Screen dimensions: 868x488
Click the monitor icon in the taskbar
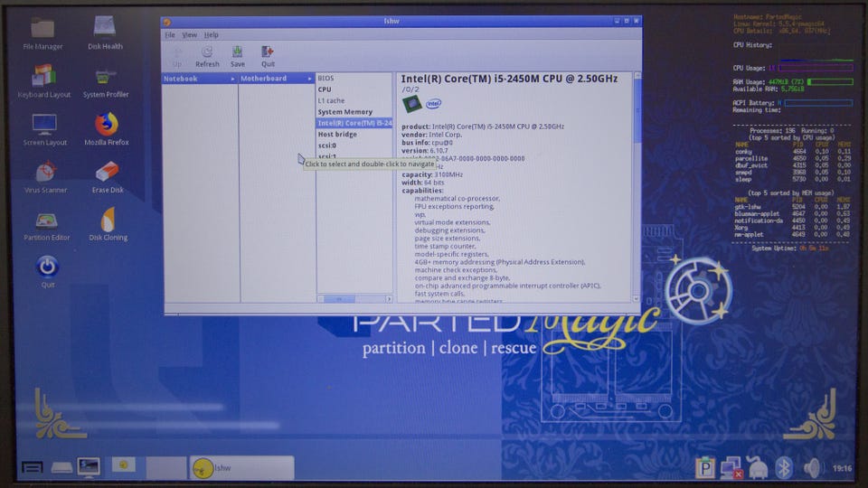pos(89,467)
